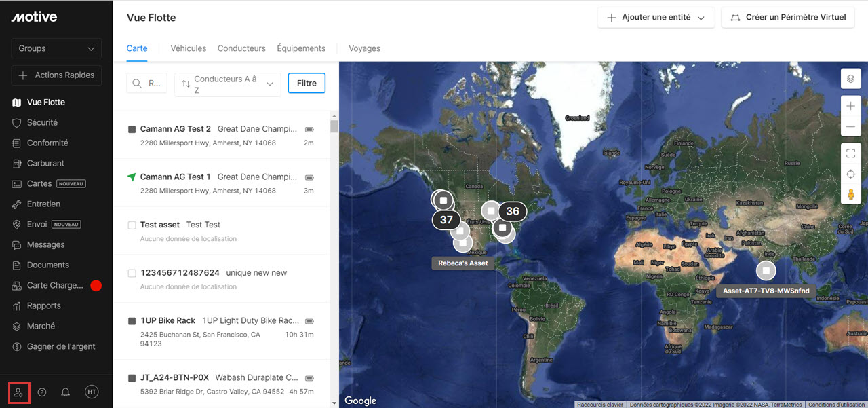Open the map layers selector

(x=850, y=79)
